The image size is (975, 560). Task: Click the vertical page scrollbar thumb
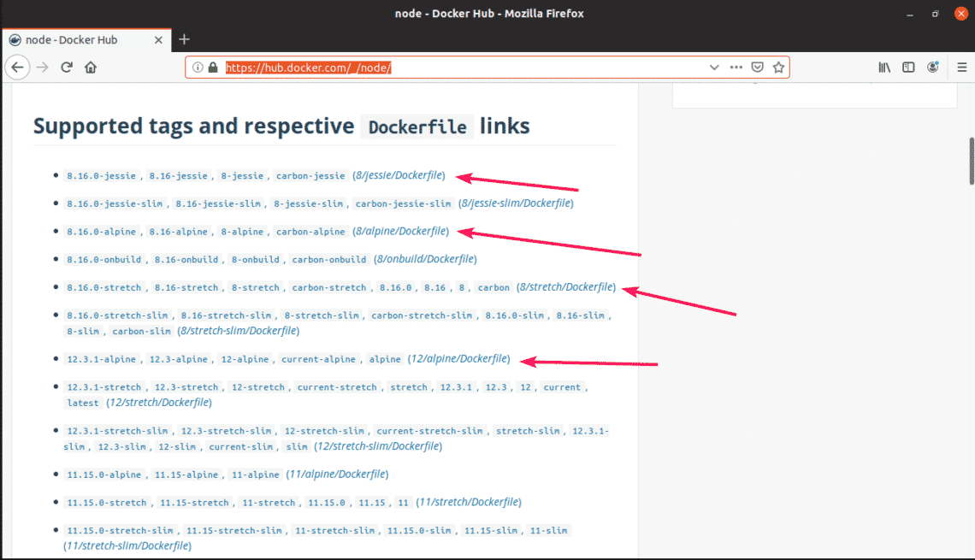point(971,161)
